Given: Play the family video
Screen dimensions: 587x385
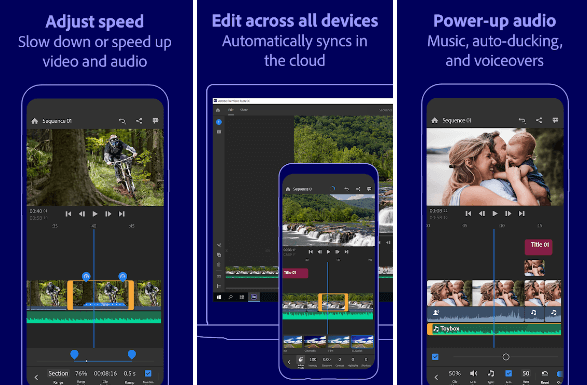Looking at the screenshot, I should tap(495, 213).
